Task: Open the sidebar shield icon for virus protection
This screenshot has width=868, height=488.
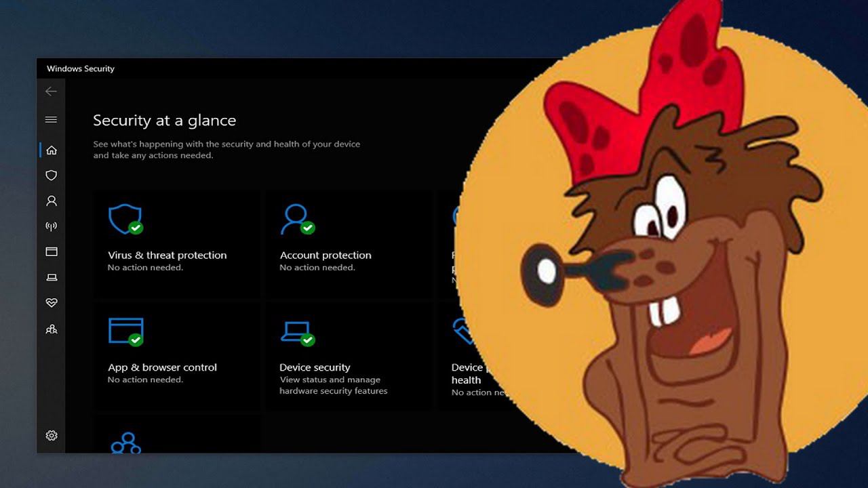Action: [51, 176]
